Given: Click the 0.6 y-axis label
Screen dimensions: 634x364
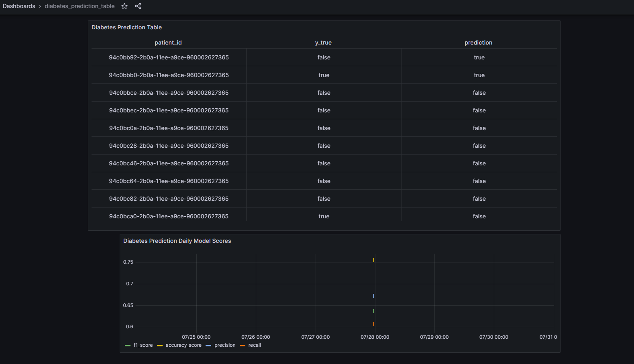Looking at the screenshot, I should [x=129, y=327].
